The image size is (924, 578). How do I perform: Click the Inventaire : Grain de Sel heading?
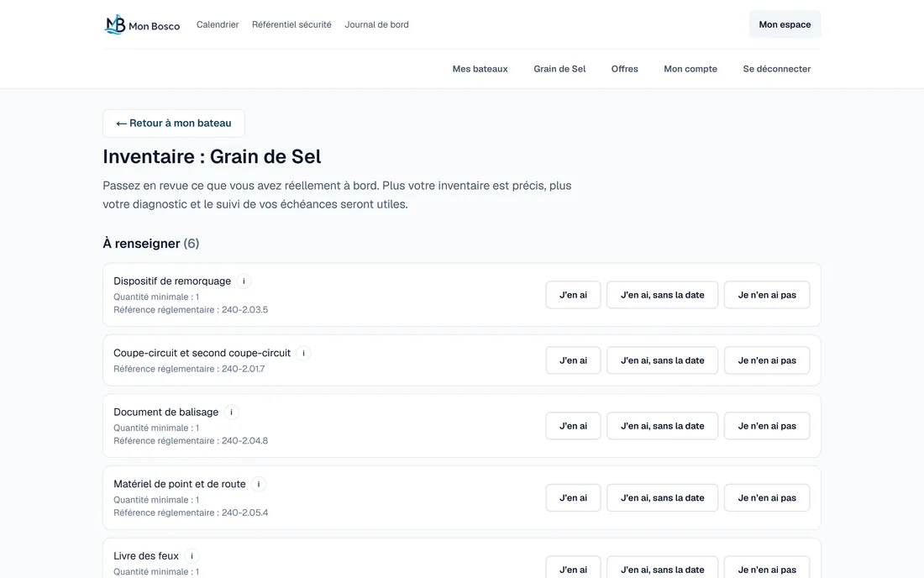(x=213, y=157)
